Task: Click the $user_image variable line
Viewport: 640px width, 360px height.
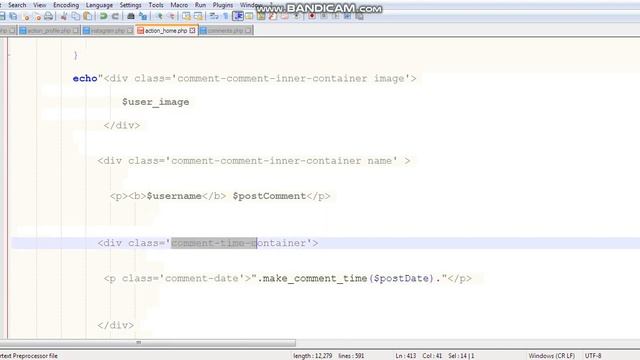Action: (x=156, y=102)
